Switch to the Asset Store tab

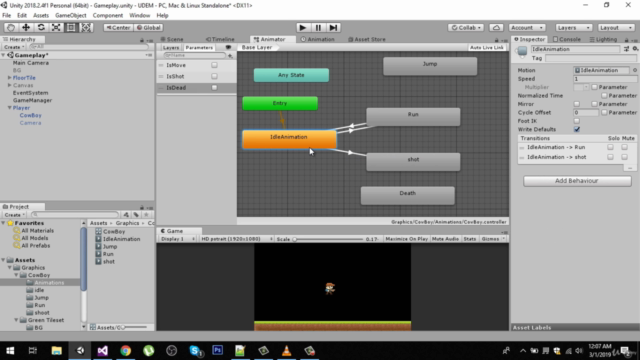[x=367, y=39]
